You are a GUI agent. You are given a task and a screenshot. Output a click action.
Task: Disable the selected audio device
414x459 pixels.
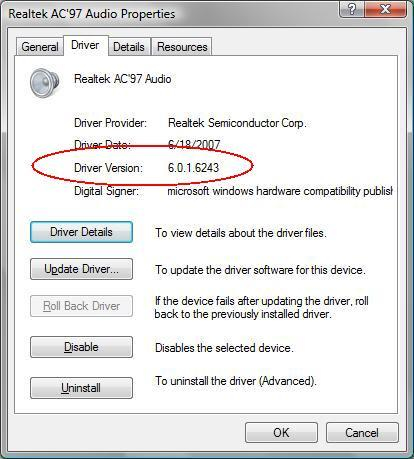click(81, 347)
